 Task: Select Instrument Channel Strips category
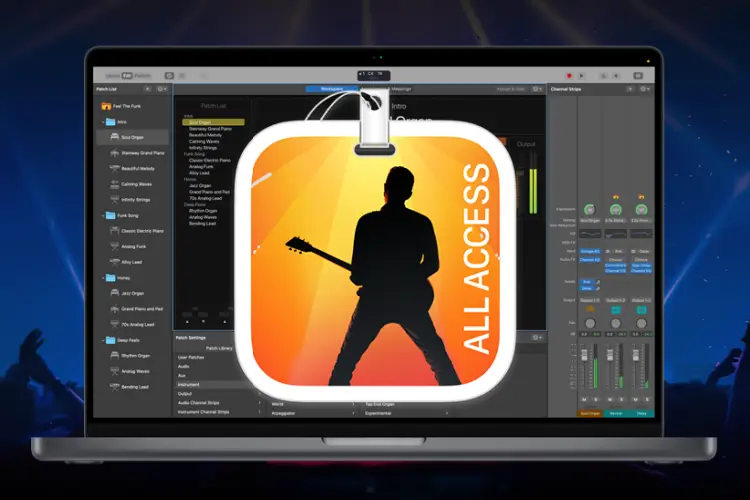[203, 412]
